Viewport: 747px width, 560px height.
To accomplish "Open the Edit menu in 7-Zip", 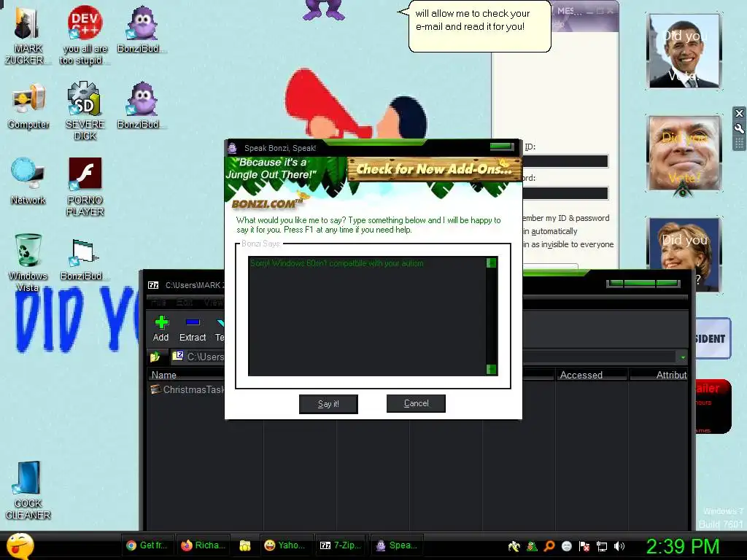I will click(185, 303).
